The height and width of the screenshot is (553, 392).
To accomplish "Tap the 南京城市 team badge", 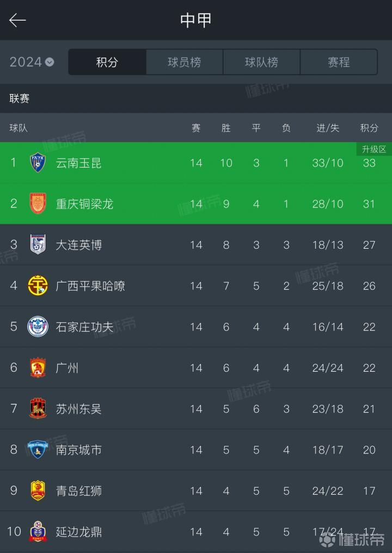I will (x=38, y=450).
